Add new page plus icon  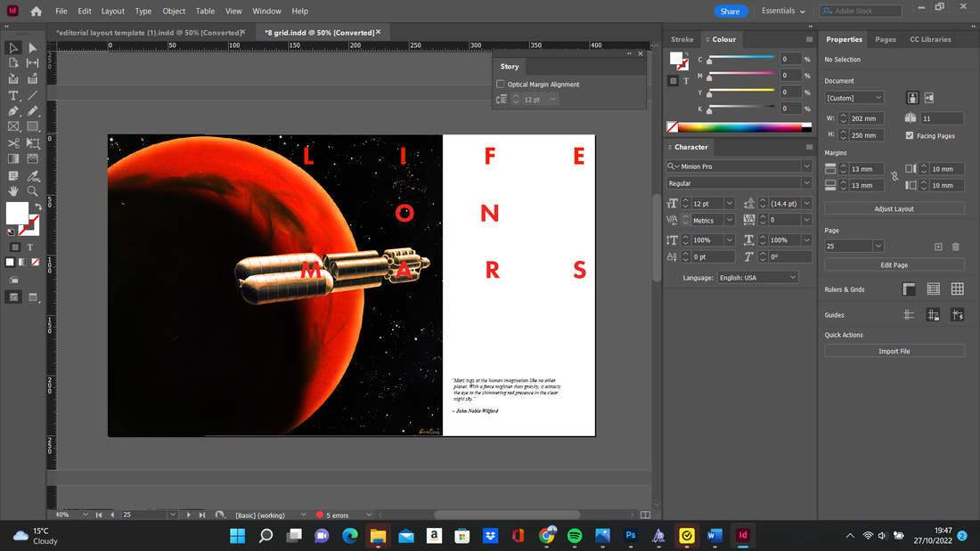click(938, 247)
